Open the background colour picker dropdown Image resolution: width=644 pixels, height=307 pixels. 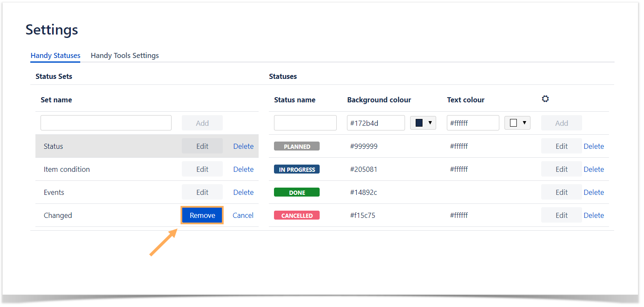coord(423,123)
